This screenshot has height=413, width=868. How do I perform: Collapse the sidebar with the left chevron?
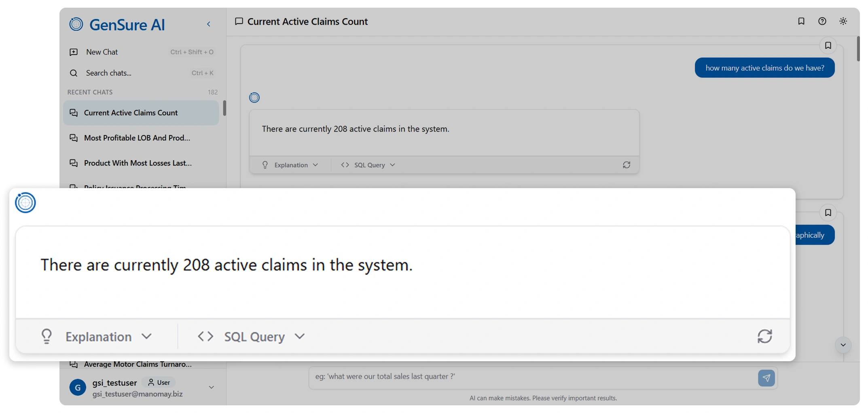coord(209,24)
